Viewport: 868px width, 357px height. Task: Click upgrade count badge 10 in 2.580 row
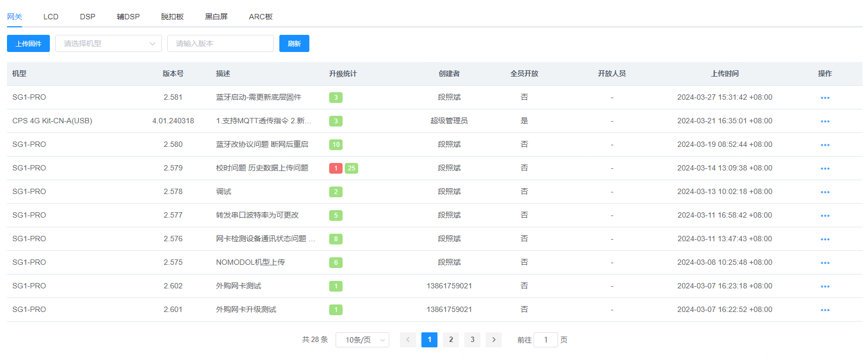(x=336, y=145)
